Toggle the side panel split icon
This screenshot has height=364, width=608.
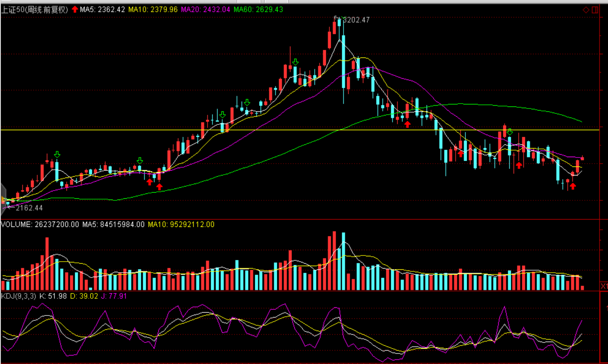[595, 10]
